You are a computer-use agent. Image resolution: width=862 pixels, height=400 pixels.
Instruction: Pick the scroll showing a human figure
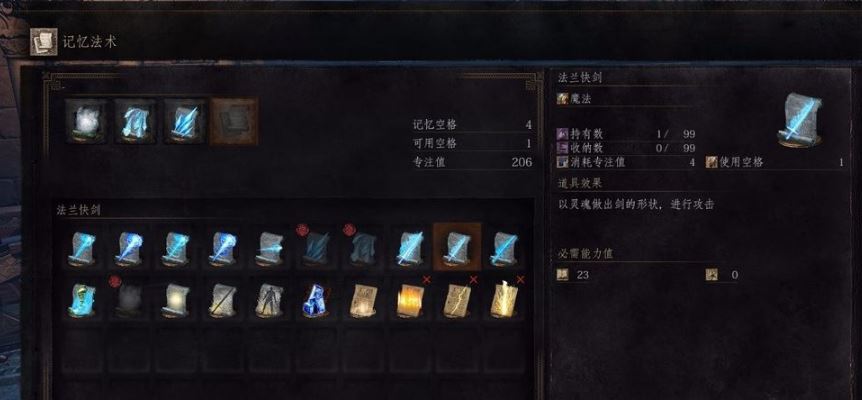269,300
